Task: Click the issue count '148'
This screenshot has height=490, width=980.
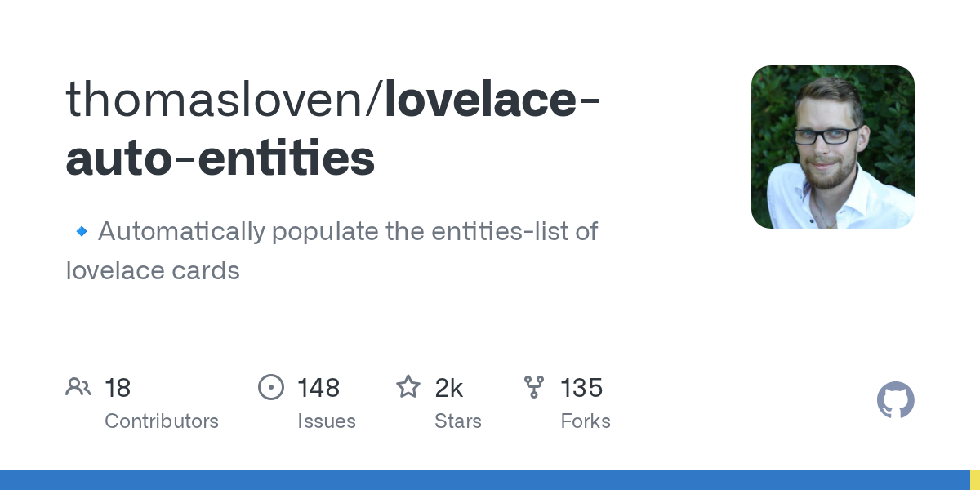Action: click(x=318, y=388)
